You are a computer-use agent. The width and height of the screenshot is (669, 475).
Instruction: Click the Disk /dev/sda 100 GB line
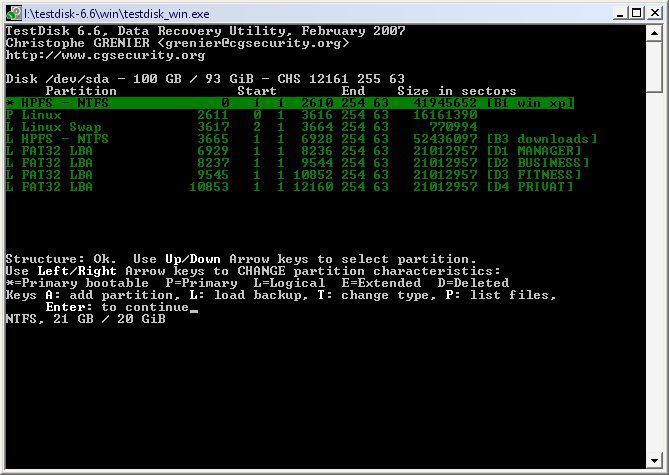click(x=205, y=79)
